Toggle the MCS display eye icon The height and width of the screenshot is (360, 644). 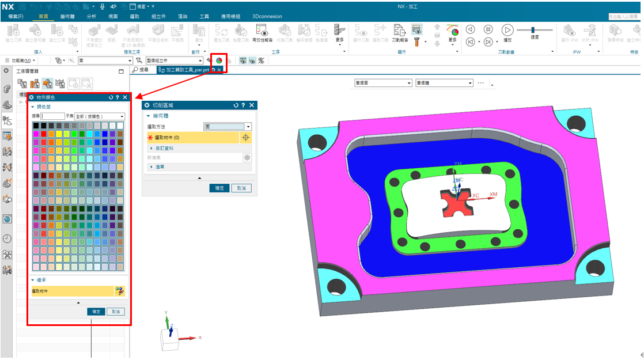243,60
